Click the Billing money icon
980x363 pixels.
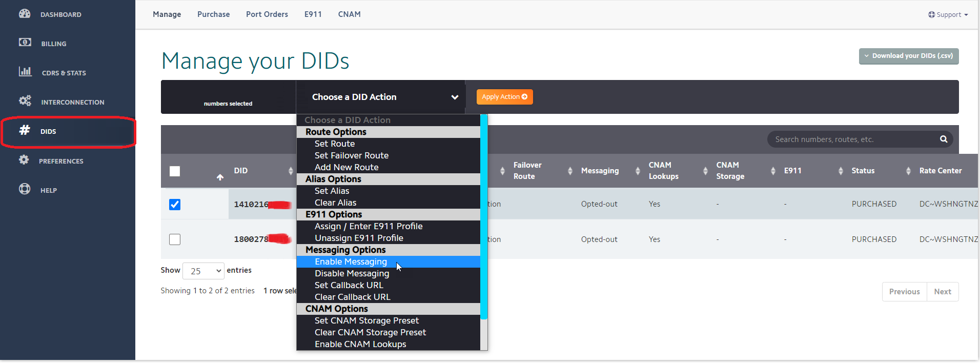(x=25, y=43)
